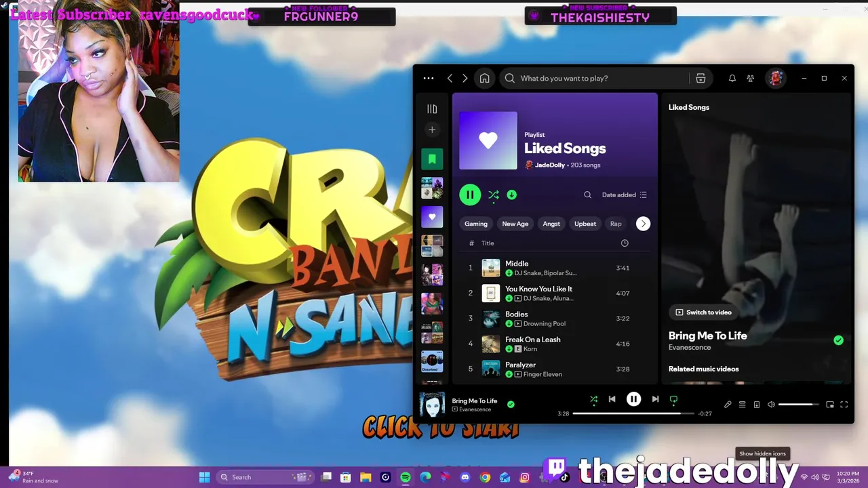
Task: Open the connect to a device icon
Action: tap(757, 405)
